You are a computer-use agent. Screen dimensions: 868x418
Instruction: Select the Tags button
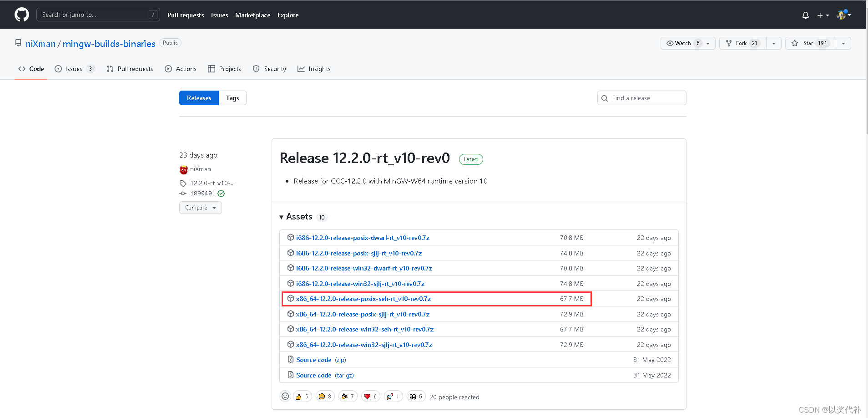coord(232,98)
